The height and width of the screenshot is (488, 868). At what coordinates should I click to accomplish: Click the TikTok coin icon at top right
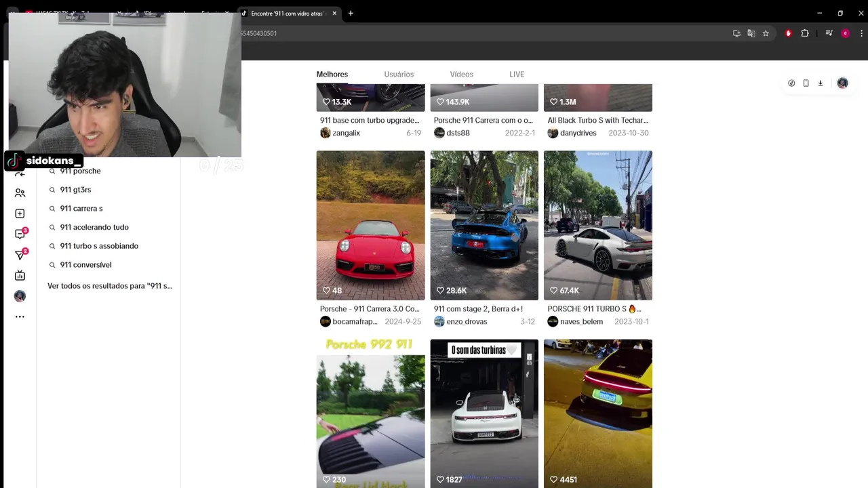click(x=791, y=83)
